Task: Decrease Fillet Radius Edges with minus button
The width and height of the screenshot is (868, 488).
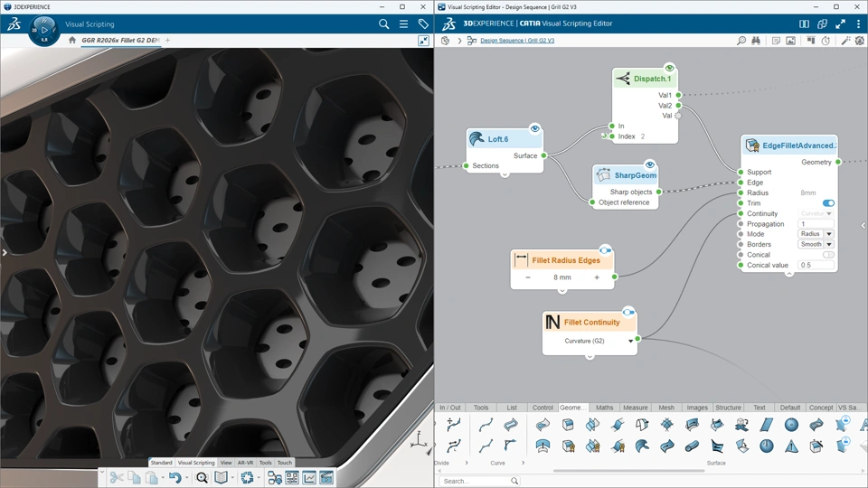Action: (527, 277)
